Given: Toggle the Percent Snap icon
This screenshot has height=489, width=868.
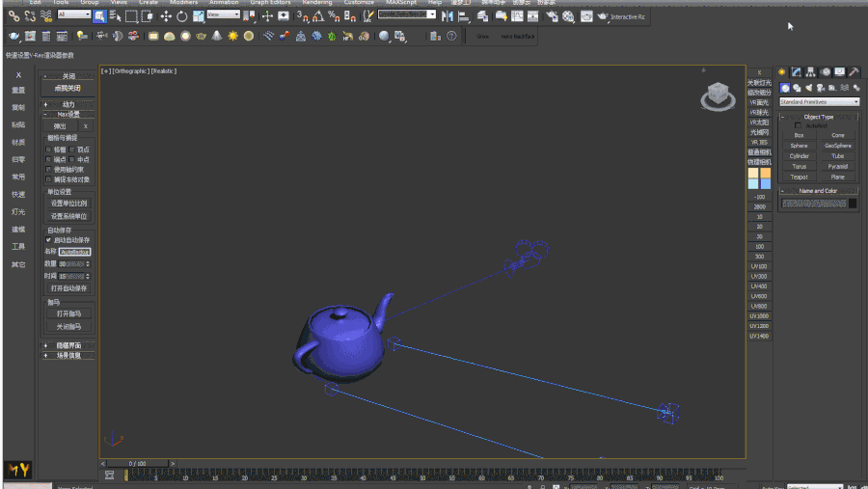Looking at the screenshot, I should point(334,16).
